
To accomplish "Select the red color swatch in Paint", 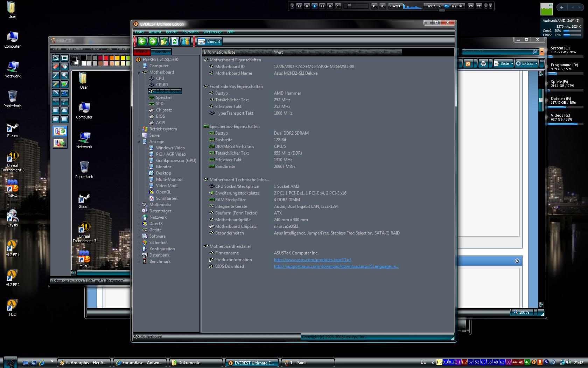I will click(x=106, y=58).
